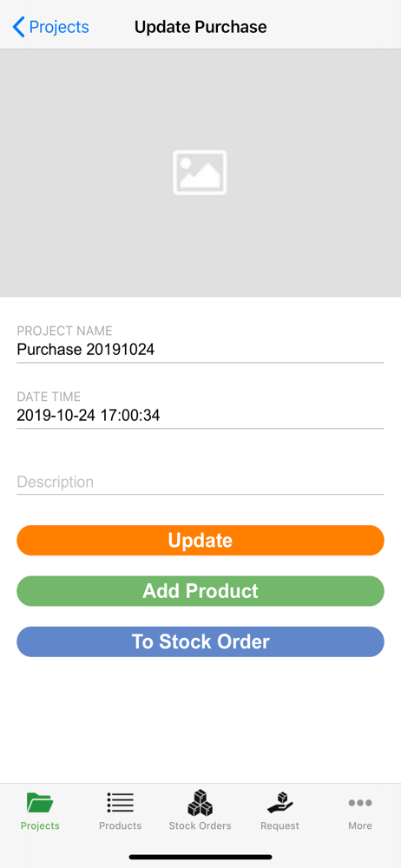Open the Stock Orders stacked boxes icon
This screenshot has width=401, height=868.
200,802
